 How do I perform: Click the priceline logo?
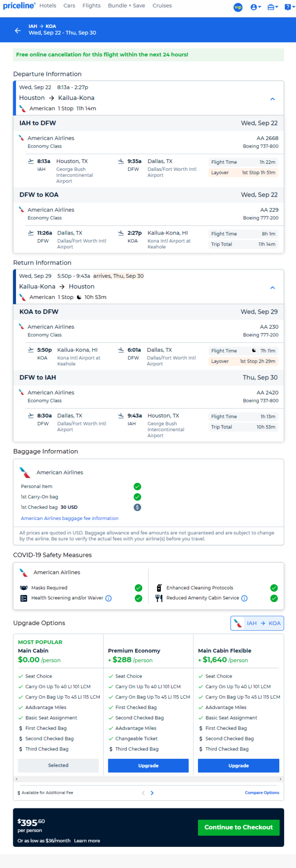[19, 6]
